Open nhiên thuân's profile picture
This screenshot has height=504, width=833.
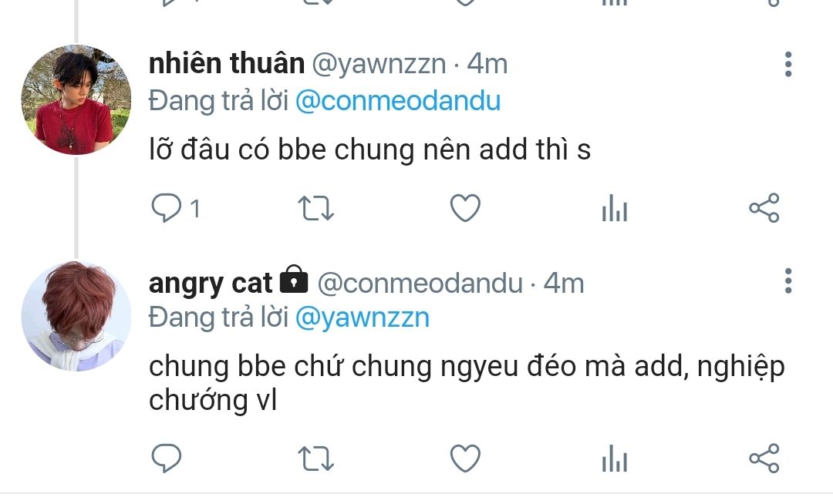(x=76, y=99)
